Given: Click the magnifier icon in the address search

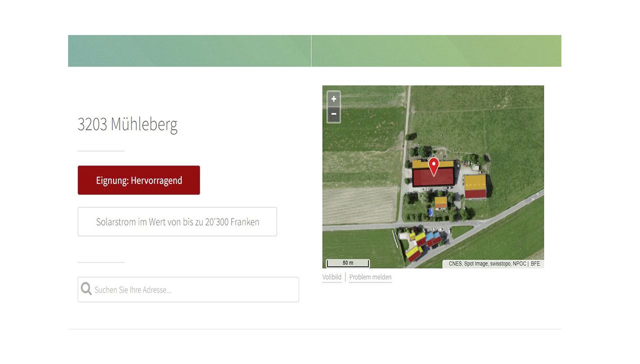Looking at the screenshot, I should click(x=86, y=289).
